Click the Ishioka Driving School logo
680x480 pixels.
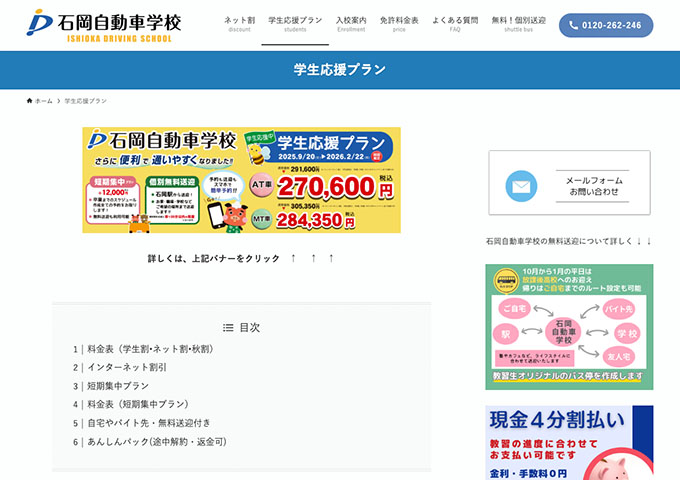tap(104, 25)
